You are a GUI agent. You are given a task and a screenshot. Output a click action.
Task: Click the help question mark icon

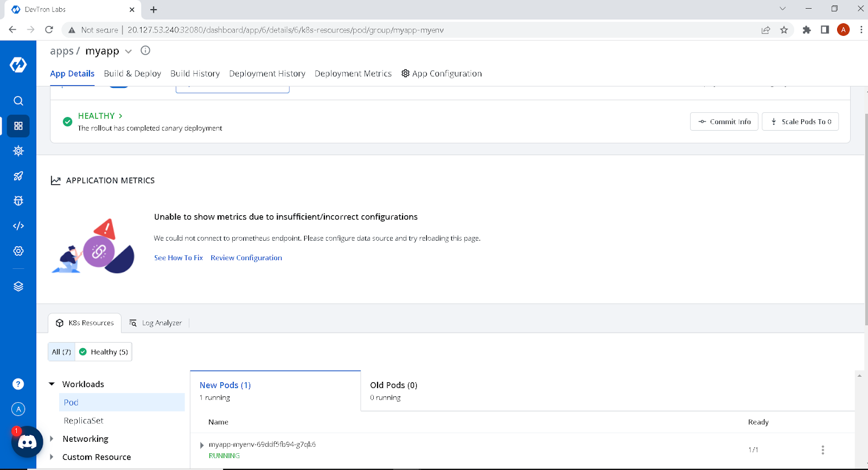(x=18, y=384)
